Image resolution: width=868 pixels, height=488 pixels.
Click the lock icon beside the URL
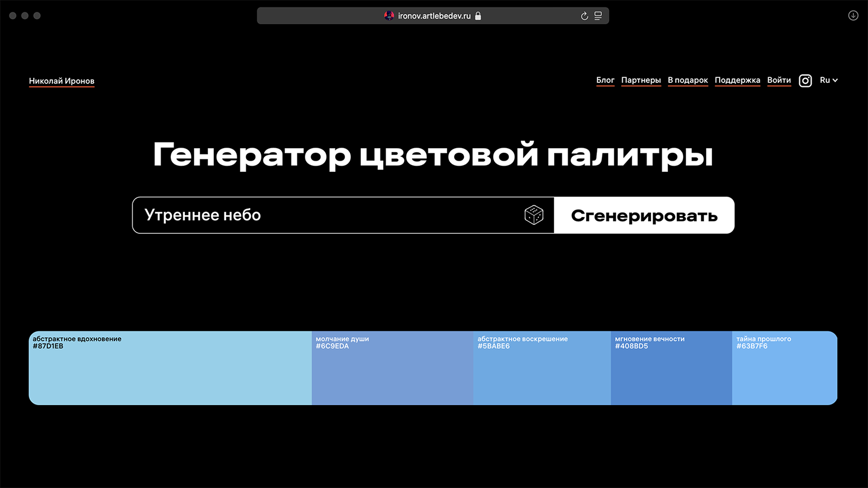click(x=478, y=16)
